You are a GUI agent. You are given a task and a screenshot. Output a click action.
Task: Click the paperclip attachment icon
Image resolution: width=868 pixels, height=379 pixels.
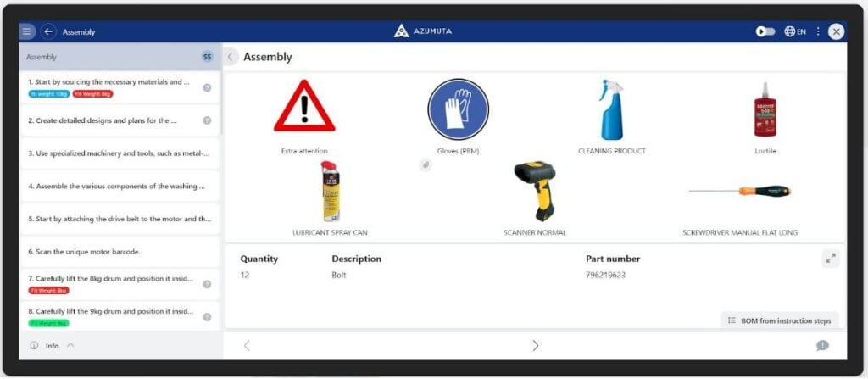[426, 164]
